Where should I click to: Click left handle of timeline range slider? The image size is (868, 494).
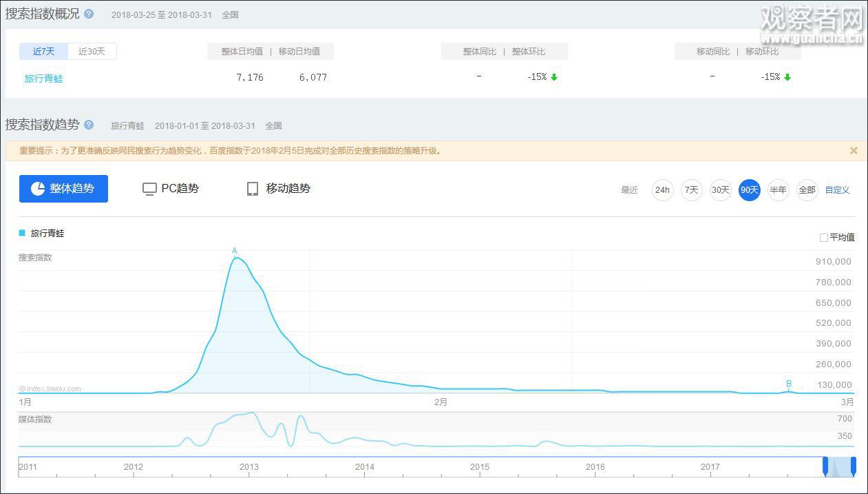[825, 466]
